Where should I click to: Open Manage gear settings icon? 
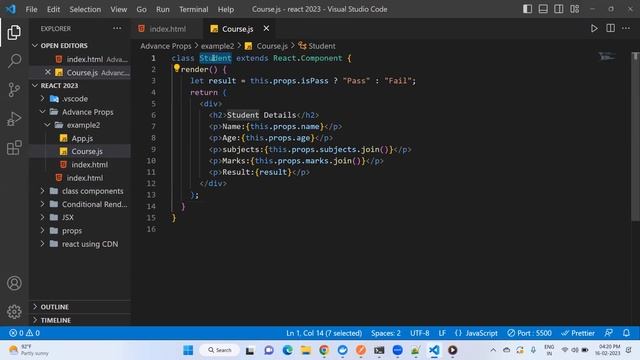(14, 311)
